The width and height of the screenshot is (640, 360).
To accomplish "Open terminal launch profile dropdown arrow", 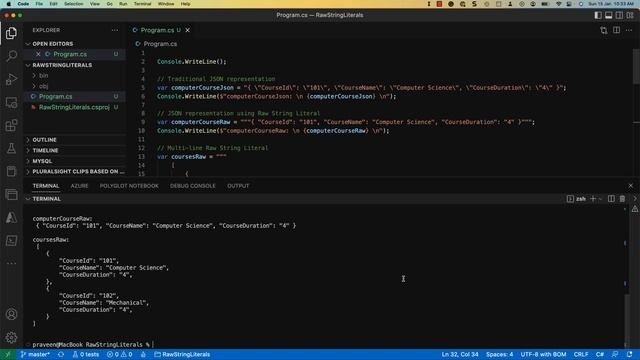I will [x=600, y=199].
